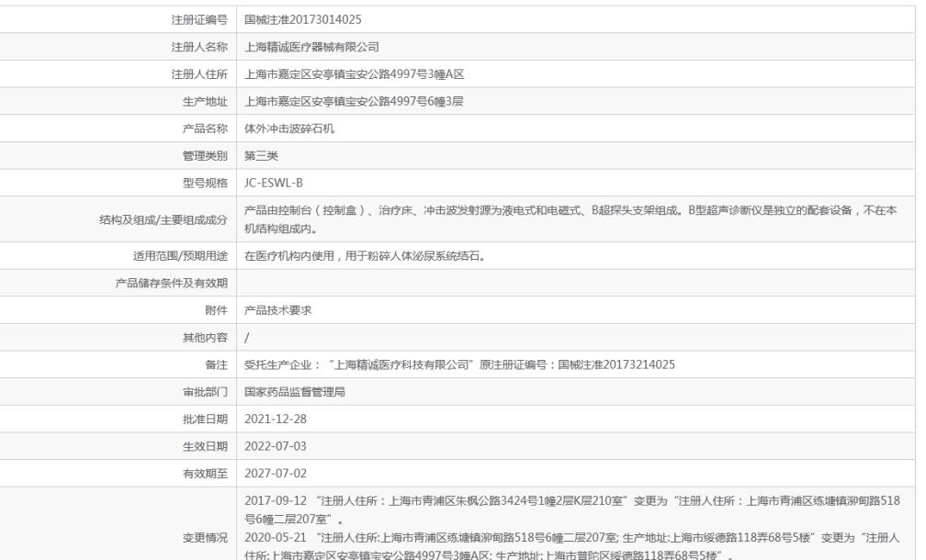The width and height of the screenshot is (926, 560).
Task: Select company name 上海精诚医疗器械有限公司
Action: [x=311, y=47]
